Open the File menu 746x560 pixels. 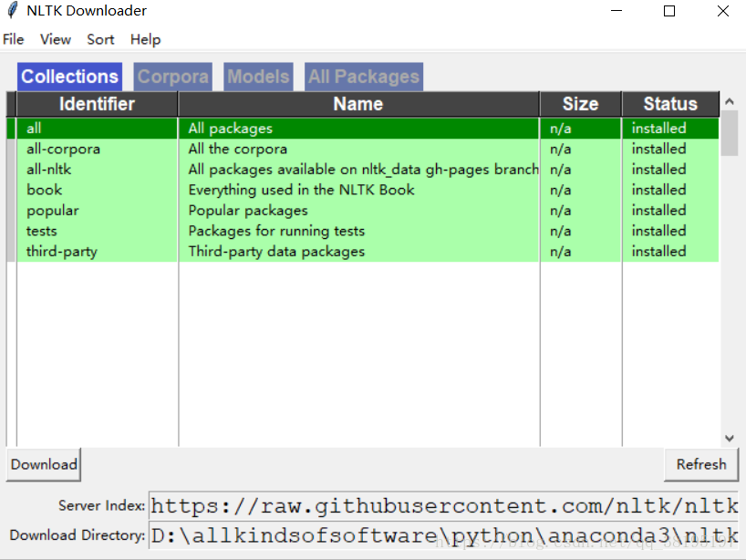(14, 39)
